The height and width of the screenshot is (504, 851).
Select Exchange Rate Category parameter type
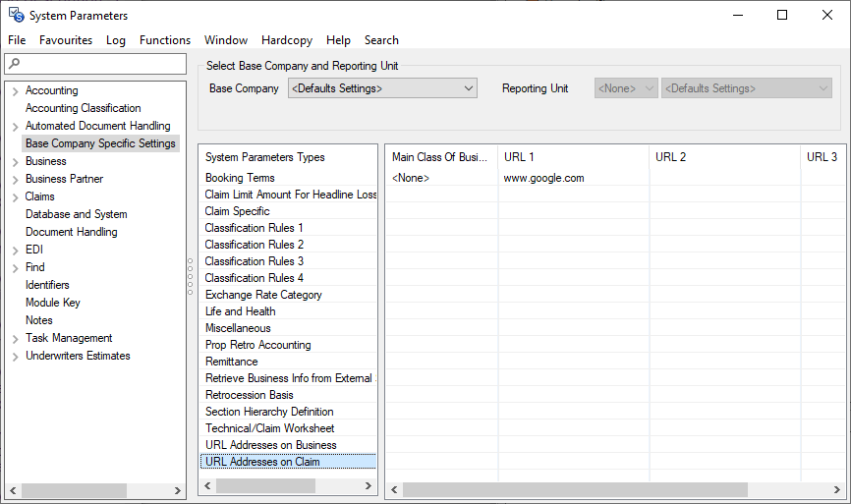coord(263,295)
